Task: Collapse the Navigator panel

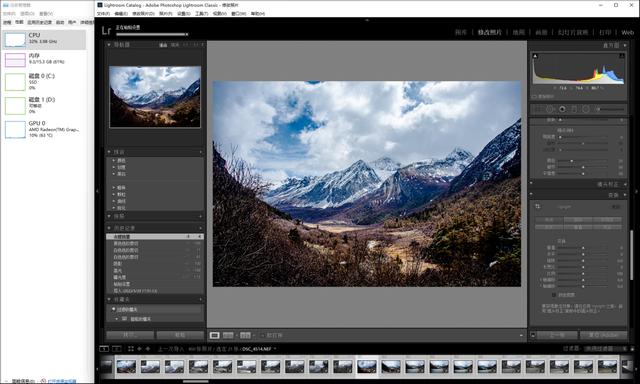Action: (x=109, y=44)
